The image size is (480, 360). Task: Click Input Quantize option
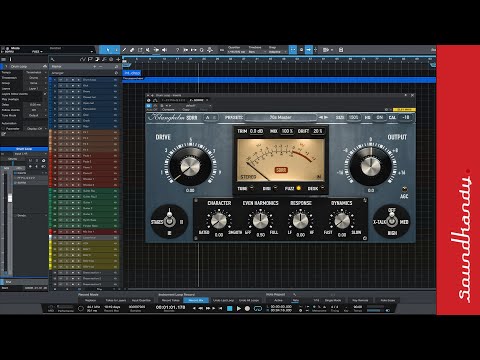[141, 300]
